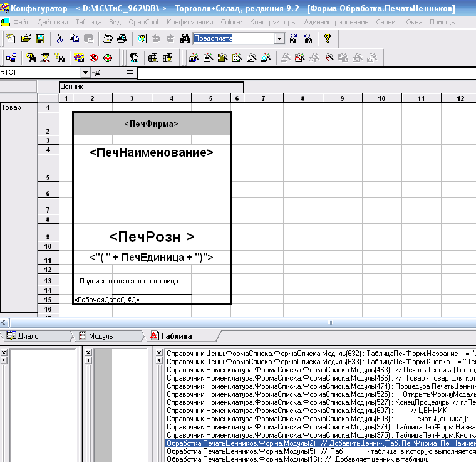Click the <ПечФирма> gray header cell
Screen dimensions: 476x462
tap(152, 124)
